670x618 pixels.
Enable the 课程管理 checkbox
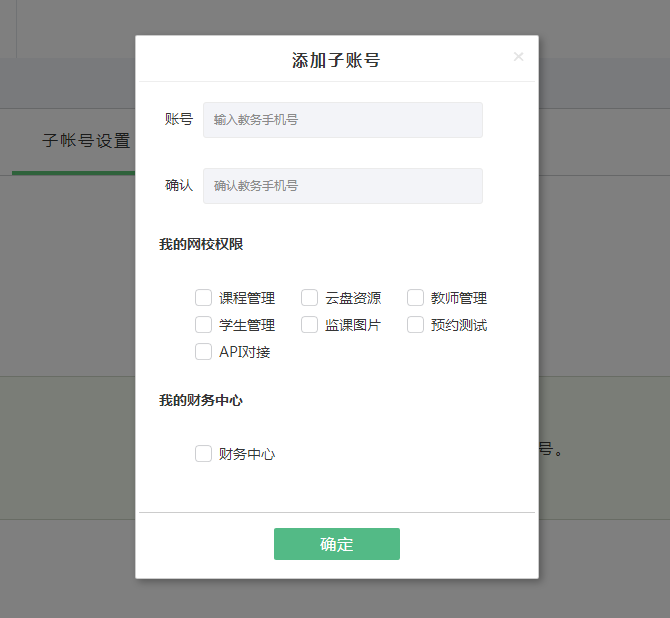204,298
